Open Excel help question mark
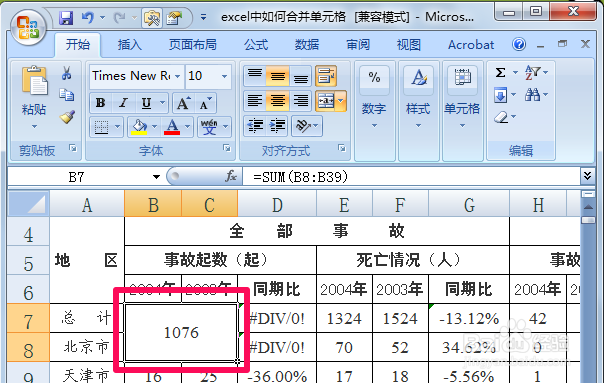The width and height of the screenshot is (604, 383). tap(519, 44)
